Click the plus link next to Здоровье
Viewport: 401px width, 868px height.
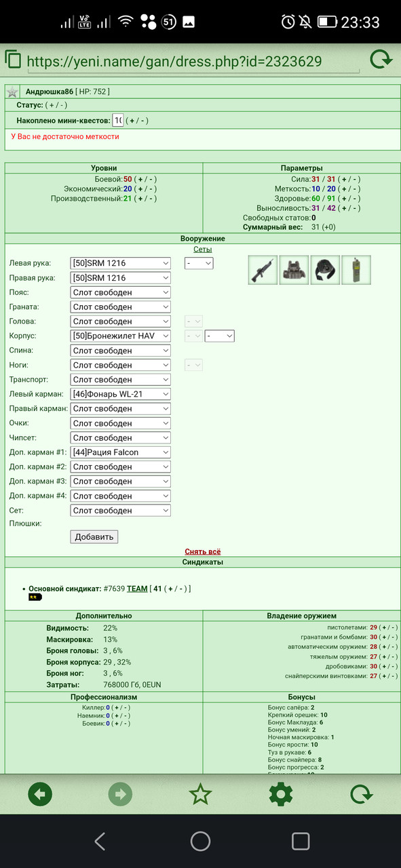(x=343, y=199)
